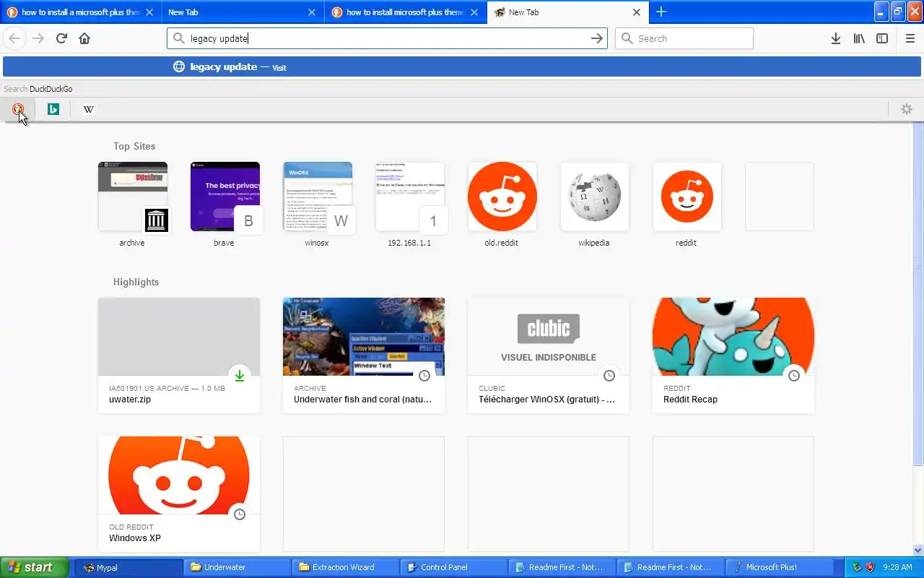
Task: Close the active New Tab tab
Action: [637, 12]
